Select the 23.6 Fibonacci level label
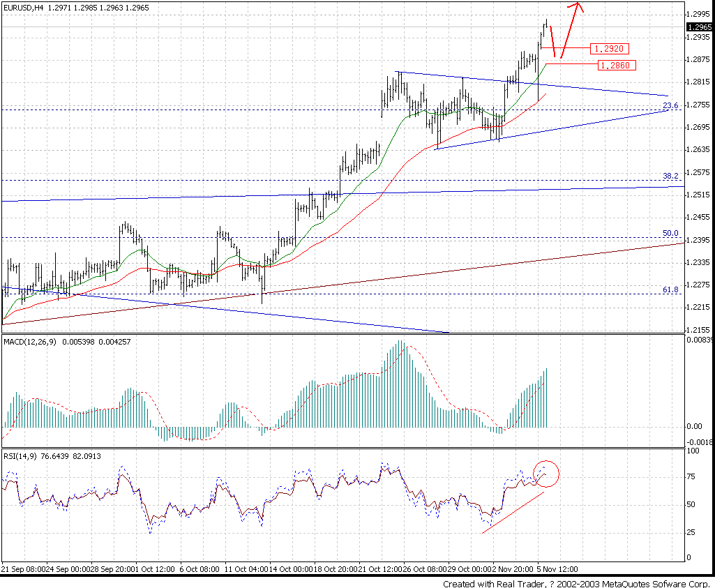Viewport: 715px width, 588px height. (670, 106)
